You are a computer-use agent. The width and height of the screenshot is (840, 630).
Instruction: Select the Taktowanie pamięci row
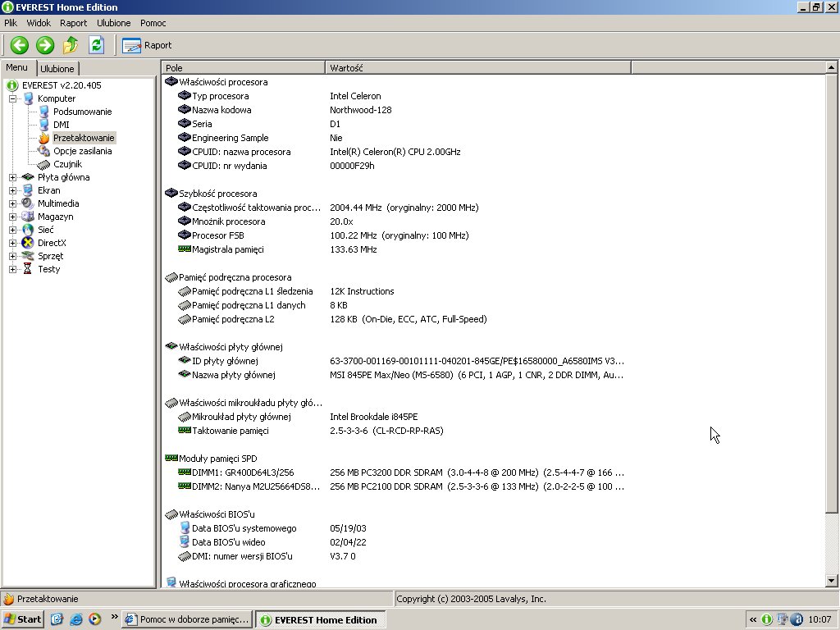click(x=395, y=430)
